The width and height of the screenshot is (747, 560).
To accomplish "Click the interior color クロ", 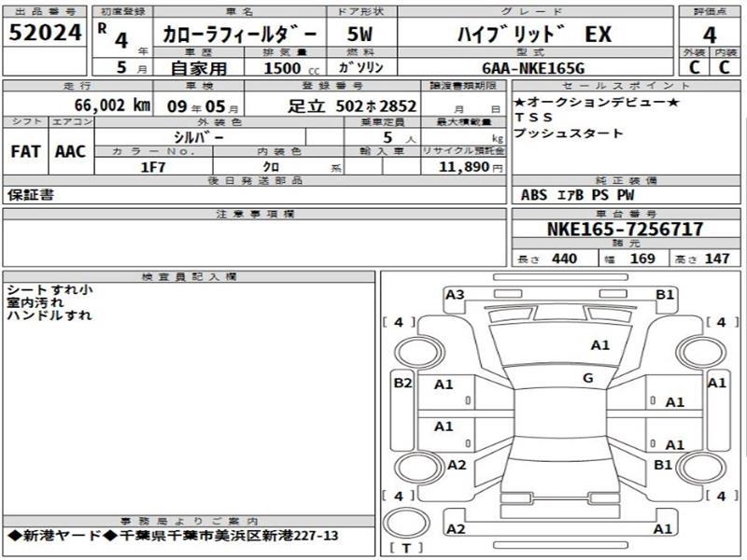I will coord(271,167).
